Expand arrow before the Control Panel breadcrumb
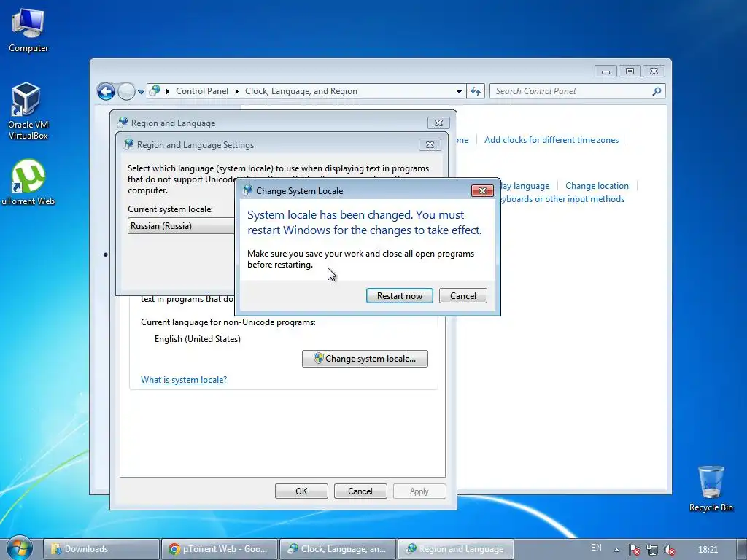 [168, 91]
